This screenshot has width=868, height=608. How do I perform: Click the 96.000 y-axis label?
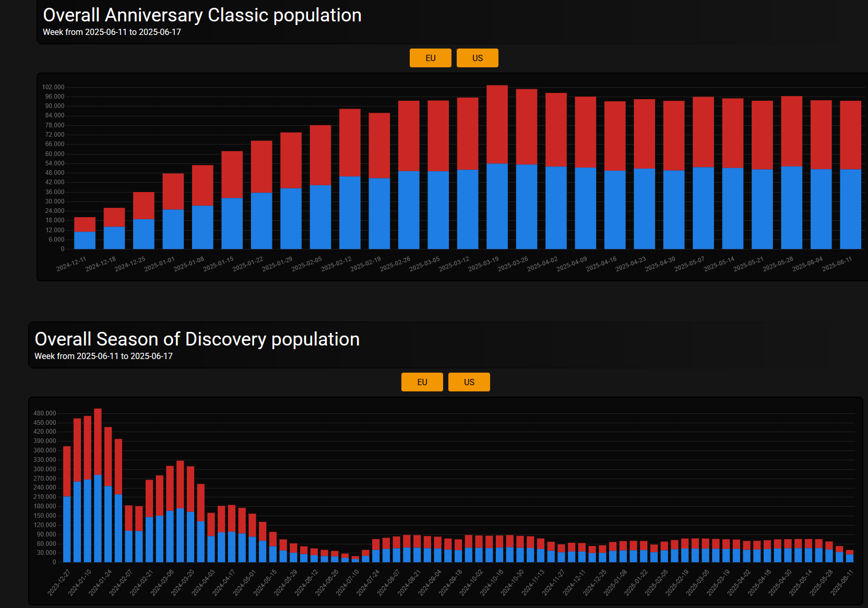pos(54,97)
